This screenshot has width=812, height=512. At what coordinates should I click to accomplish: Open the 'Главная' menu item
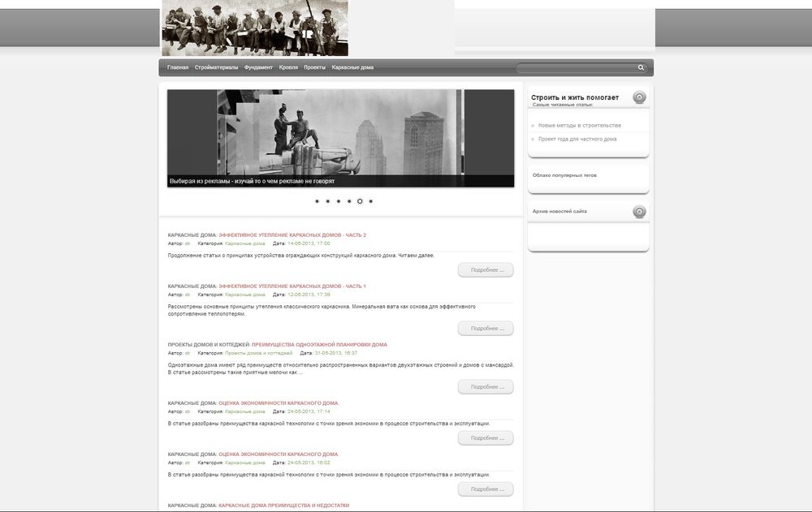click(178, 67)
